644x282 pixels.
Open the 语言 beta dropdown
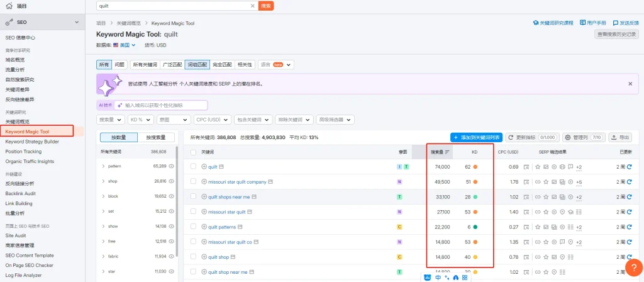pos(275,65)
